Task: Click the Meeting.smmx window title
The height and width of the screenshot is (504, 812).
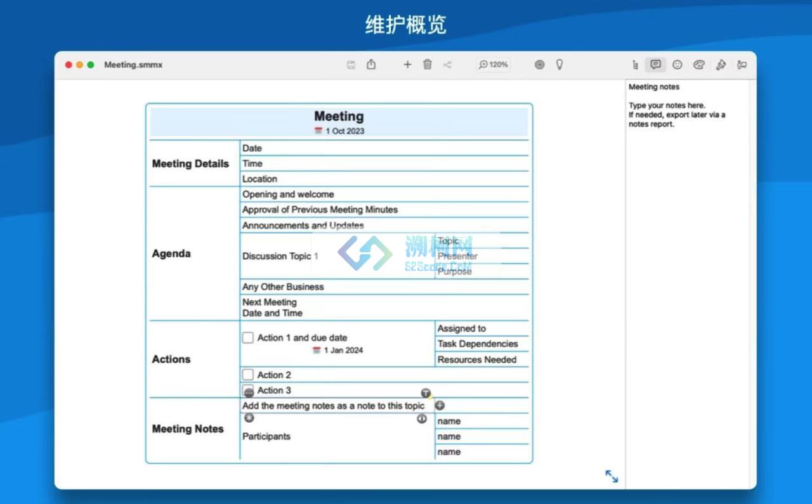Action: pyautogui.click(x=133, y=65)
